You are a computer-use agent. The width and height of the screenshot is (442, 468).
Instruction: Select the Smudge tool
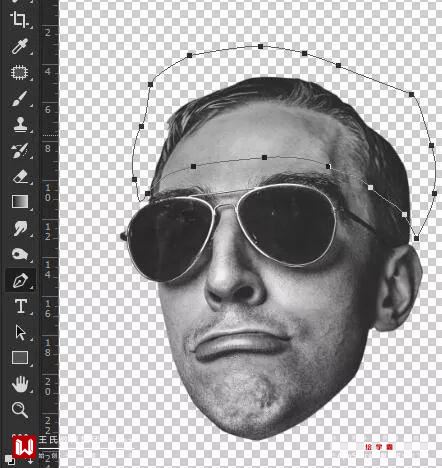pyautogui.click(x=20, y=228)
